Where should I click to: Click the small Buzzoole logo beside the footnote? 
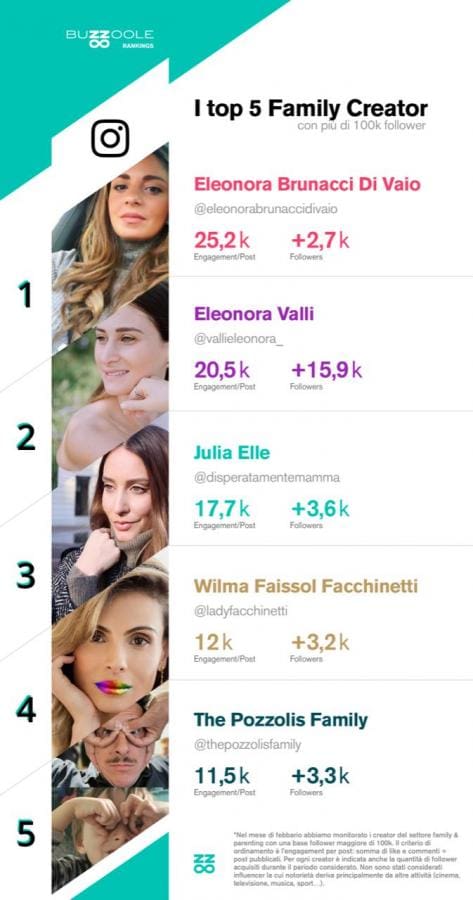coord(205,863)
